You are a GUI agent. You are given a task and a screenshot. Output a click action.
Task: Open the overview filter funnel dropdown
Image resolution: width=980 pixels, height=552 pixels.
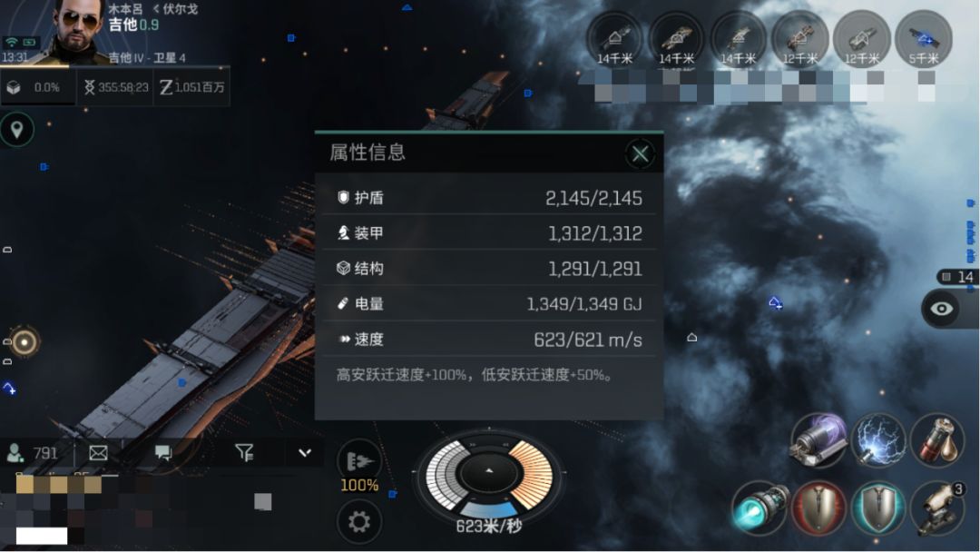point(244,452)
